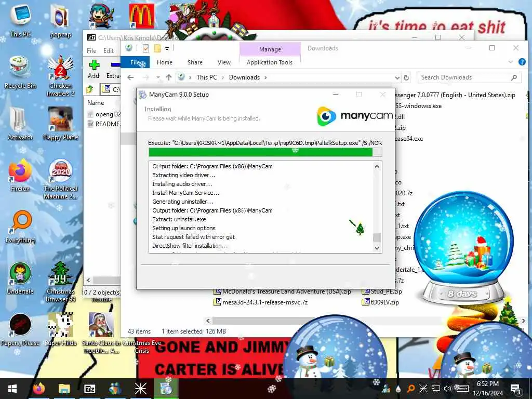Open the notification center icon
The height and width of the screenshot is (399, 532).
point(516,389)
